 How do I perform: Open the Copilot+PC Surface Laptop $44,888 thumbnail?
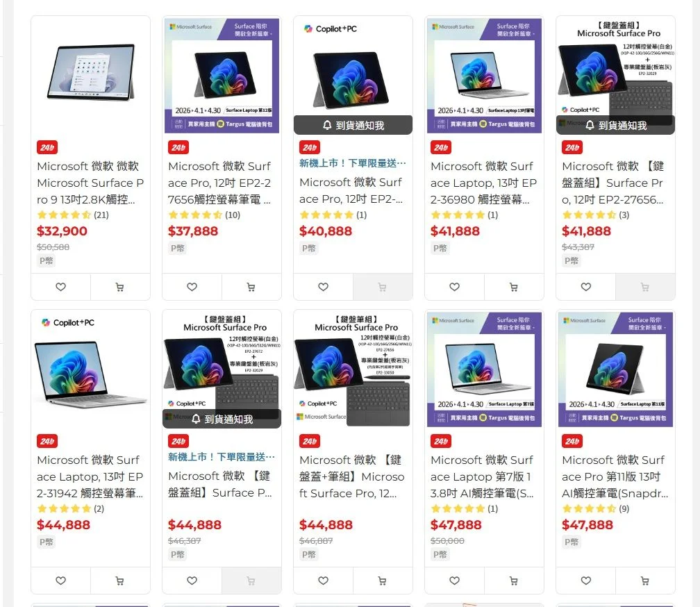tap(90, 369)
